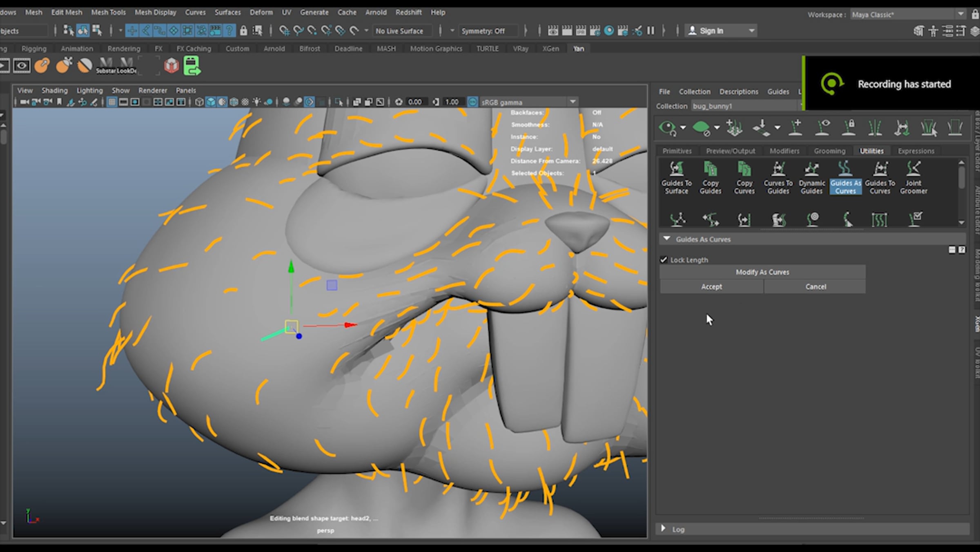Open the No Live Surface field

[403, 31]
